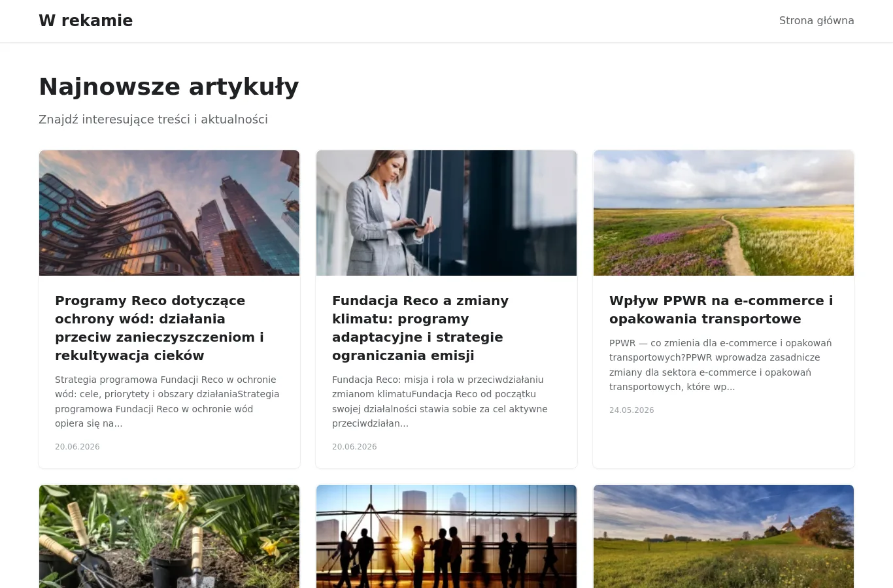Viewport: 893px width, 588px height.
Task: Click the date 24.05.2026 on PPWR article
Action: tap(632, 410)
